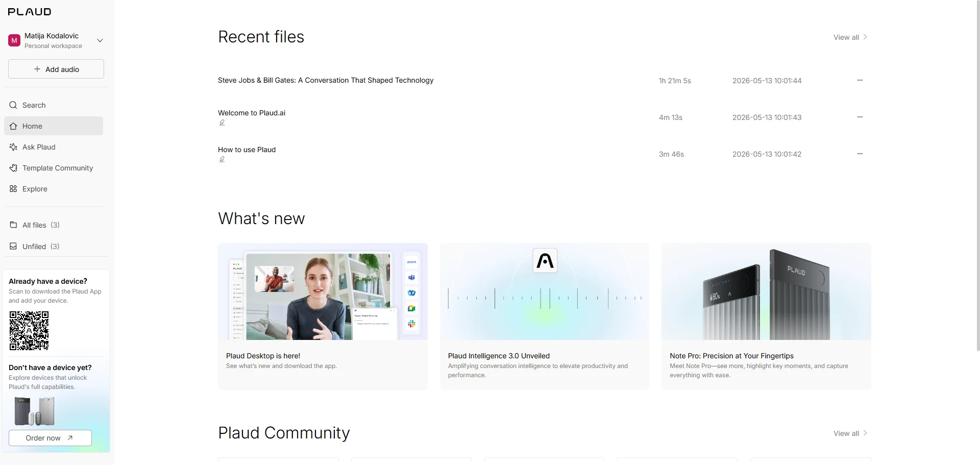Viewport: 980px width, 465px height.
Task: Open How to use Plaud recording
Action: [247, 150]
